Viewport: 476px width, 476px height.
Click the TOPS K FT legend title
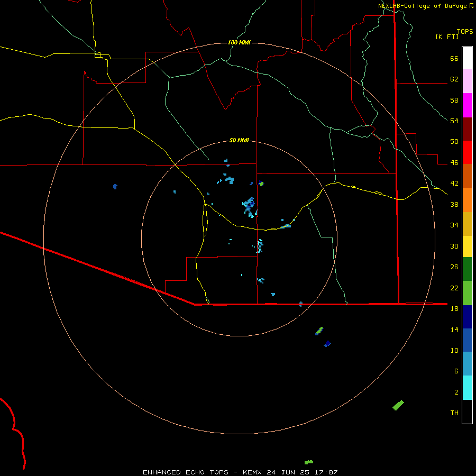coord(454,34)
